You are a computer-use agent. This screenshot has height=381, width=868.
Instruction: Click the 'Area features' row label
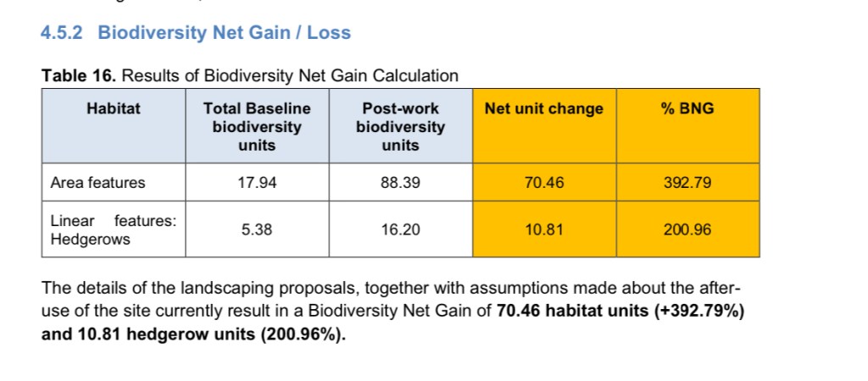click(x=98, y=182)
